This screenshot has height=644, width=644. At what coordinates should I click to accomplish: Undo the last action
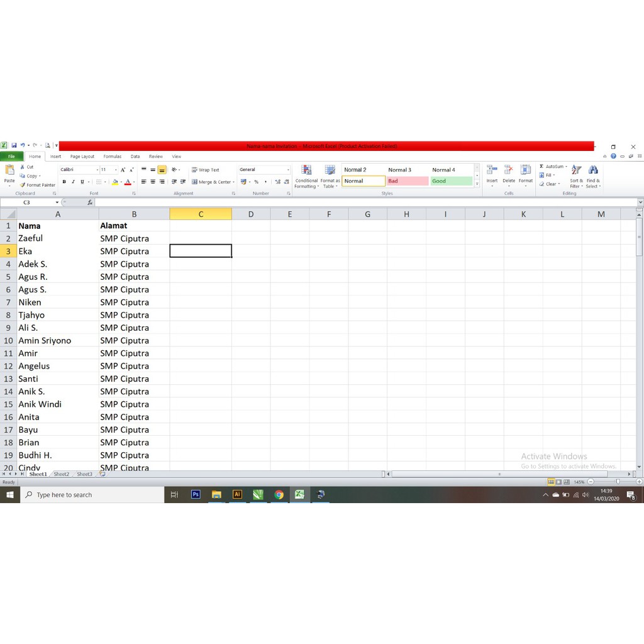23,145
